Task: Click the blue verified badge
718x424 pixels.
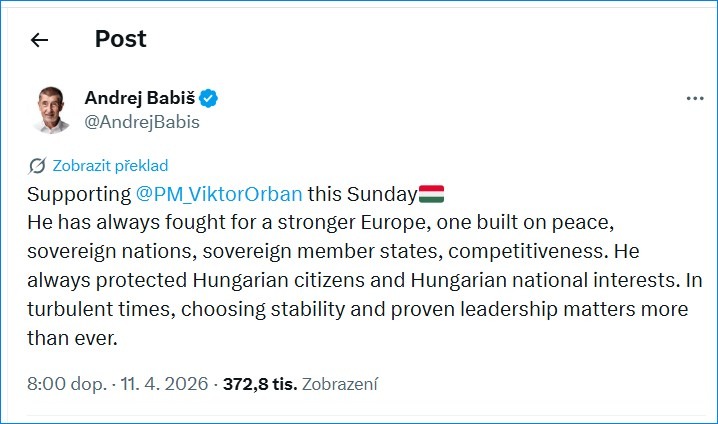Action: 209,98
